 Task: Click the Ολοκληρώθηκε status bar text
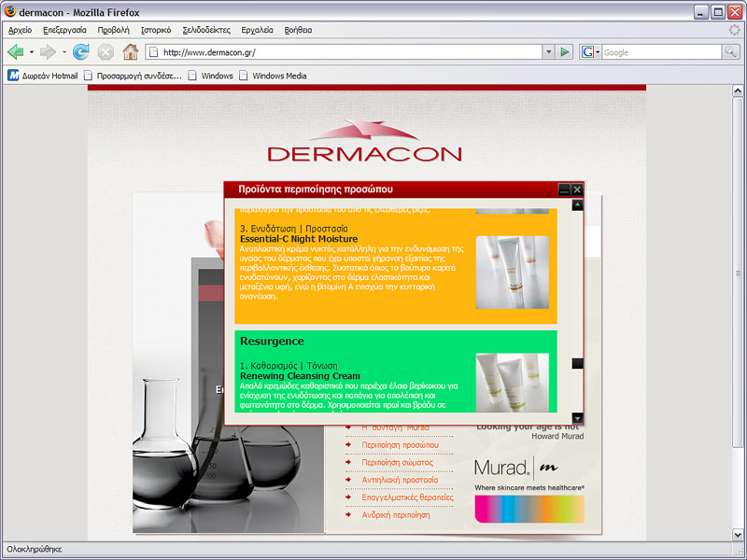coord(35,549)
